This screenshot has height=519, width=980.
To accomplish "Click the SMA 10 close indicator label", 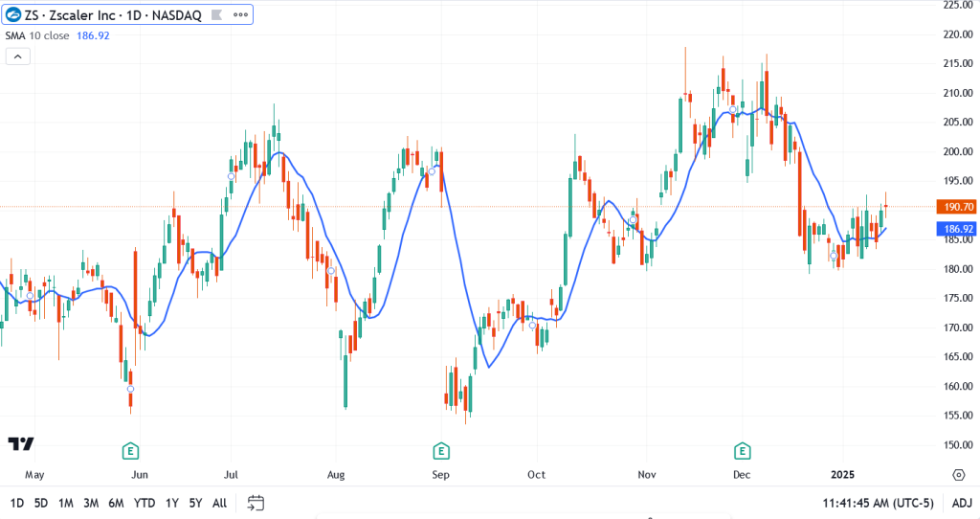I will coord(38,35).
